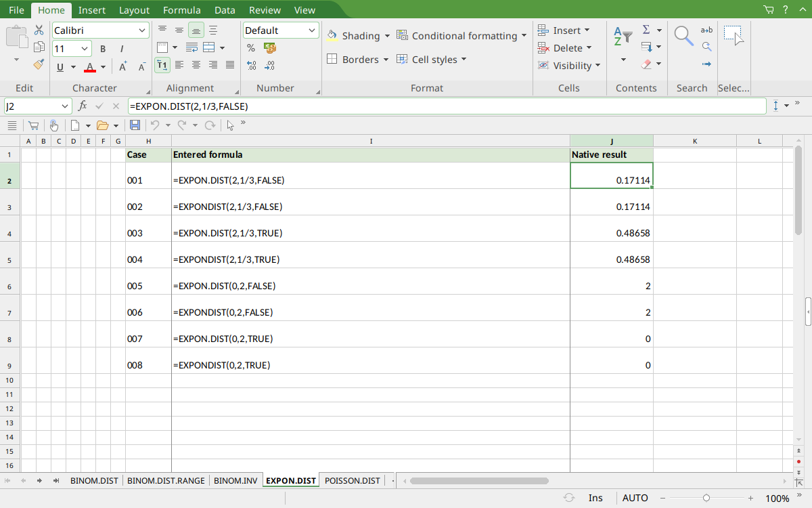Click the touch mode hand icon

coord(53,125)
